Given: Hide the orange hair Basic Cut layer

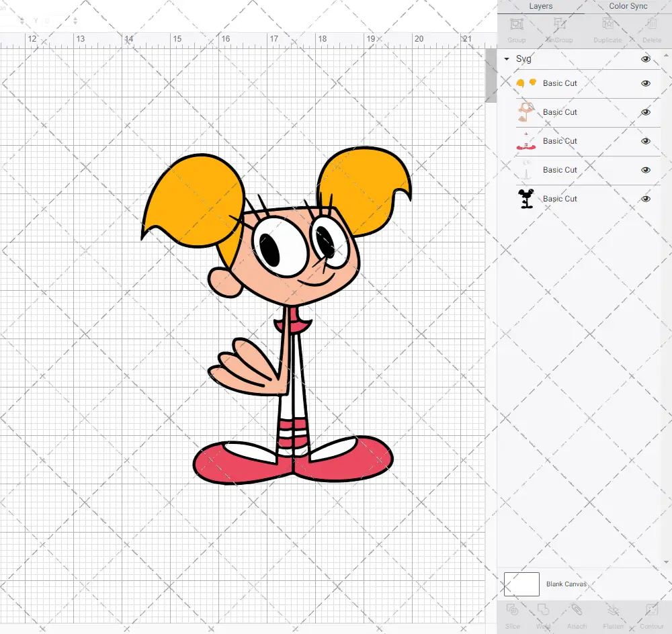Looking at the screenshot, I should click(x=645, y=83).
